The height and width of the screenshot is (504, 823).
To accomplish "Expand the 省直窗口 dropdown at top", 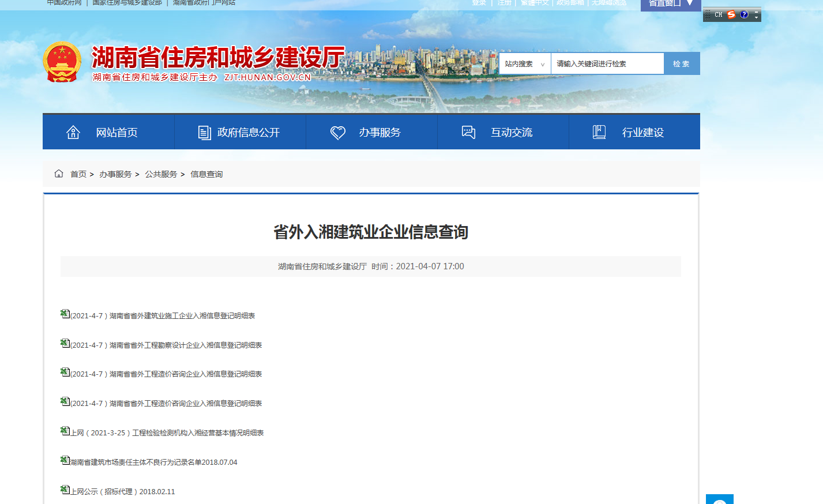I will (x=670, y=3).
